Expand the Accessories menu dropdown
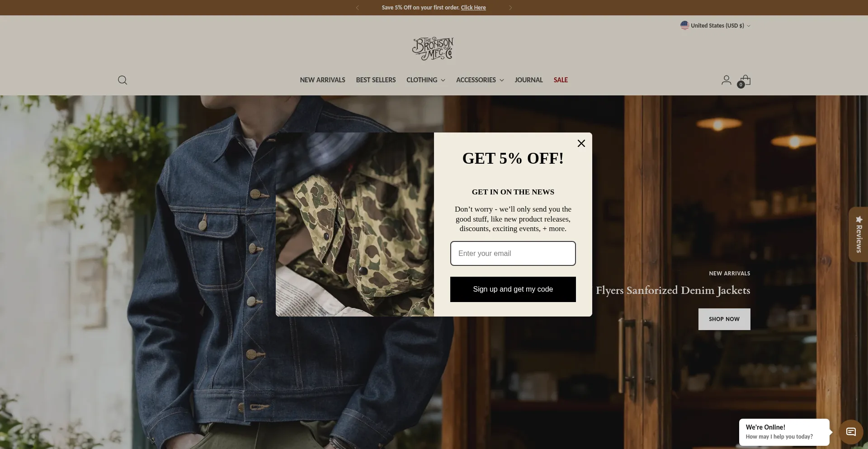 pyautogui.click(x=480, y=80)
